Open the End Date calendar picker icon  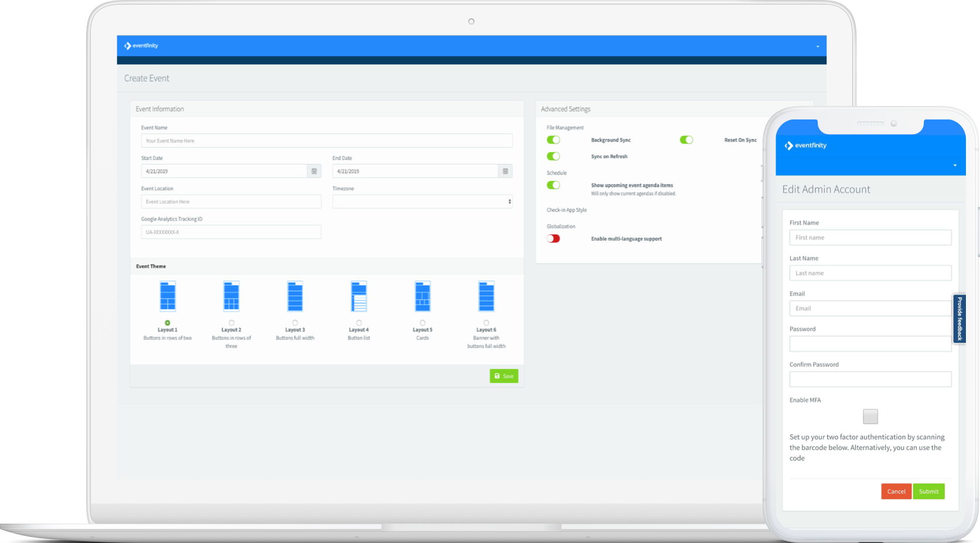coord(506,171)
